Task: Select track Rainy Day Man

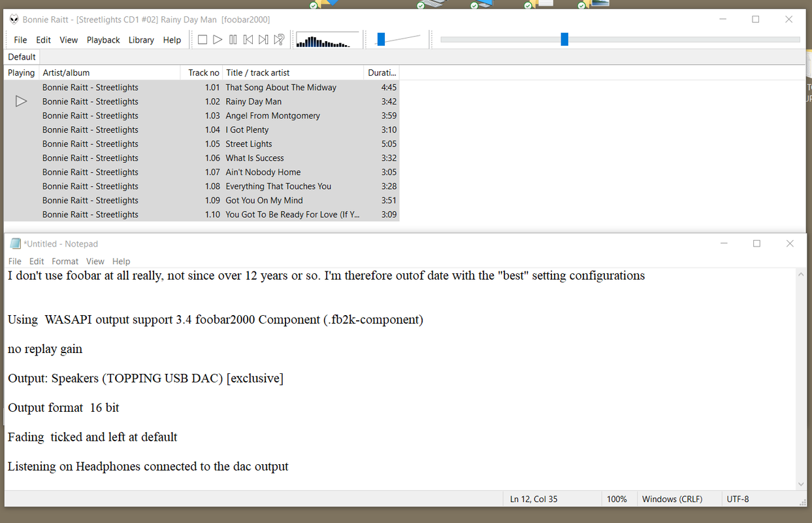Action: tap(202, 101)
